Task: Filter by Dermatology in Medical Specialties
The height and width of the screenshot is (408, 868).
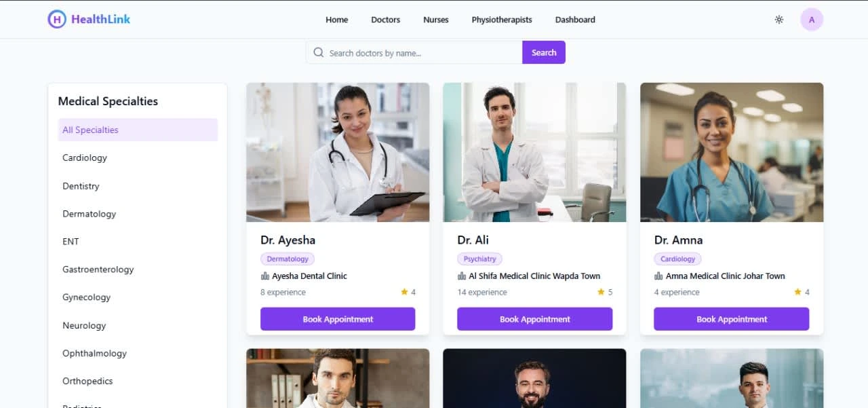Action: coord(138,214)
